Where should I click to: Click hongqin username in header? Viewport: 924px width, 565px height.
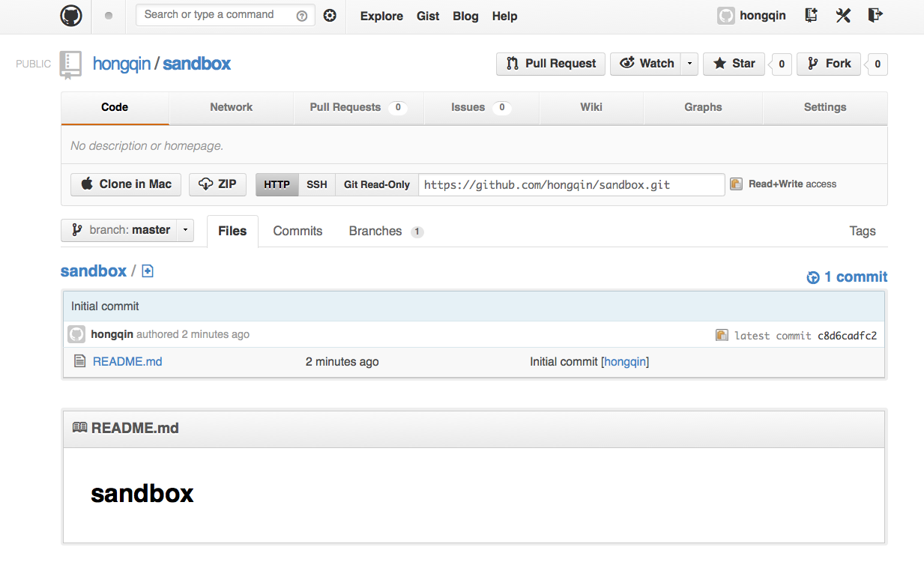click(763, 15)
